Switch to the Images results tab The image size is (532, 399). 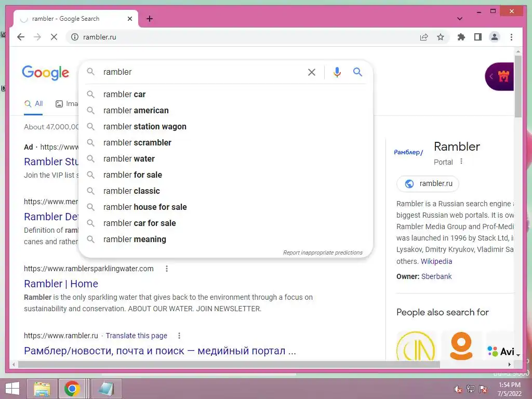point(66,104)
